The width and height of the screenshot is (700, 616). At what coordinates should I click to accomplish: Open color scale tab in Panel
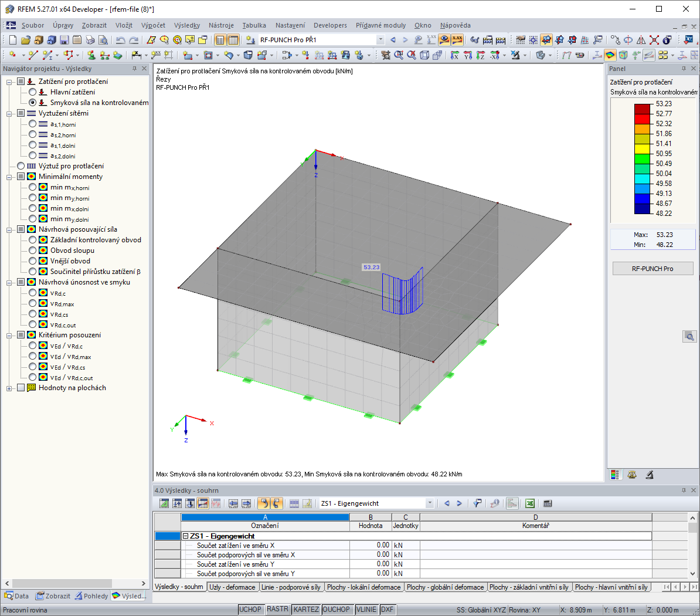615,475
